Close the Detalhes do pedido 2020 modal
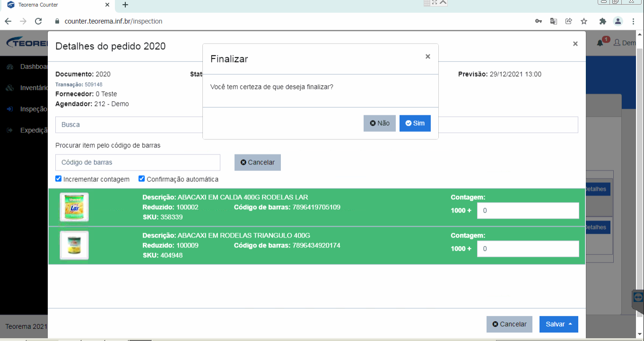 pyautogui.click(x=575, y=44)
